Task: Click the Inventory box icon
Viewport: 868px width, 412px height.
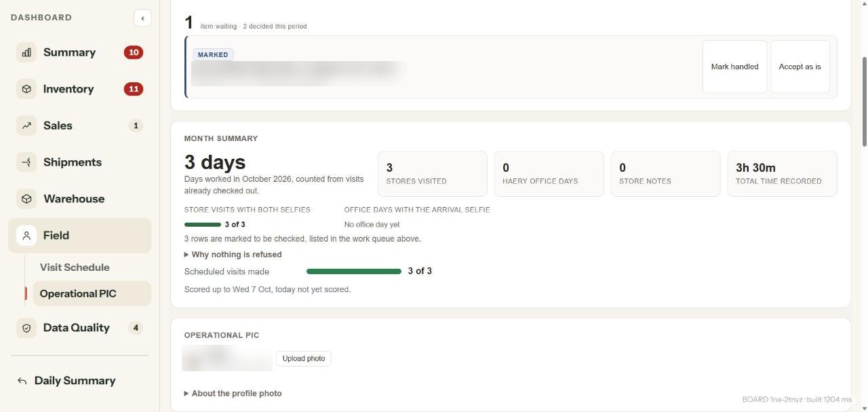Action: (26, 89)
